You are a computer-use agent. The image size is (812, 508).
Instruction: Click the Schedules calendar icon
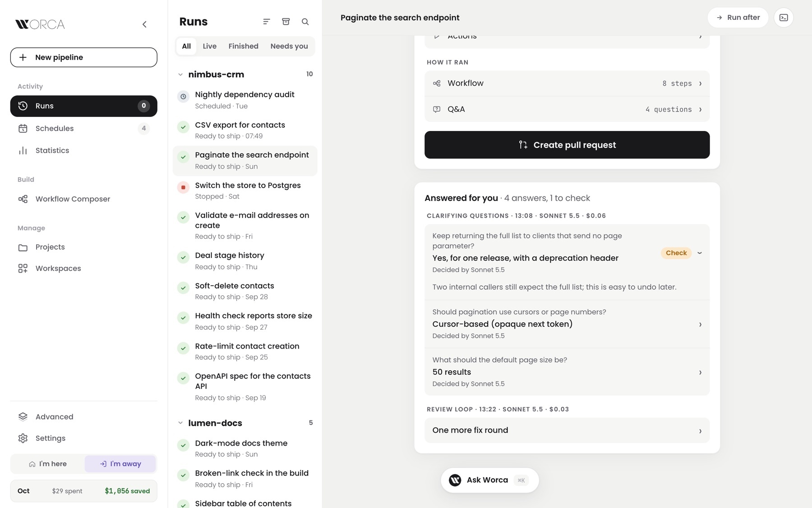(23, 129)
